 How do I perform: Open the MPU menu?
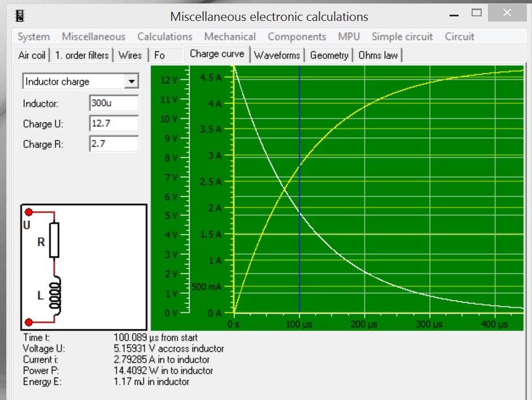click(x=349, y=37)
